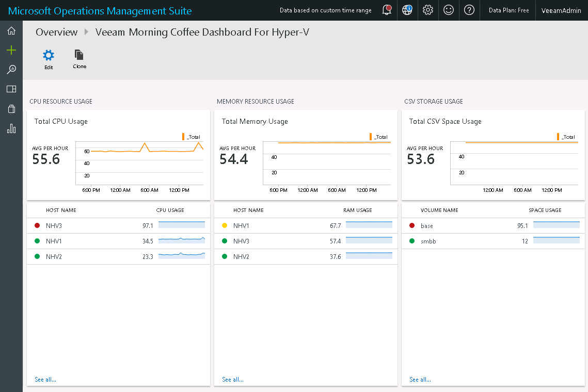Viewport: 588px width, 392px height.
Task: Click the Overview breadcrumb link
Action: tap(57, 32)
